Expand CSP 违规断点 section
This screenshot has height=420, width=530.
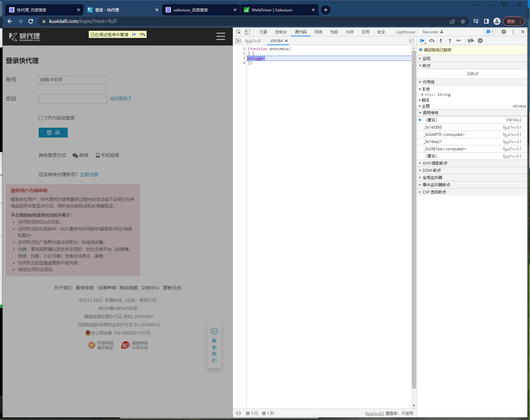(472, 192)
